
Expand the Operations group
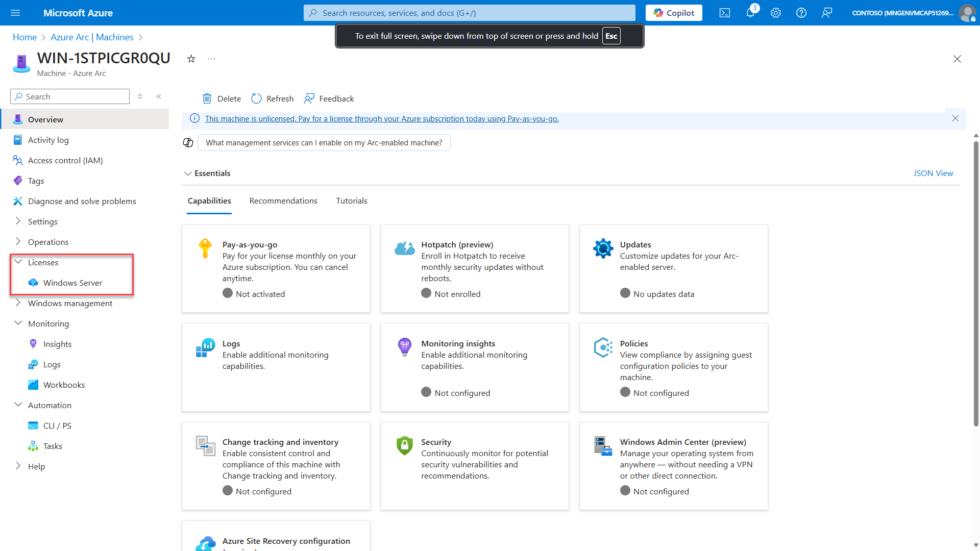pyautogui.click(x=18, y=241)
